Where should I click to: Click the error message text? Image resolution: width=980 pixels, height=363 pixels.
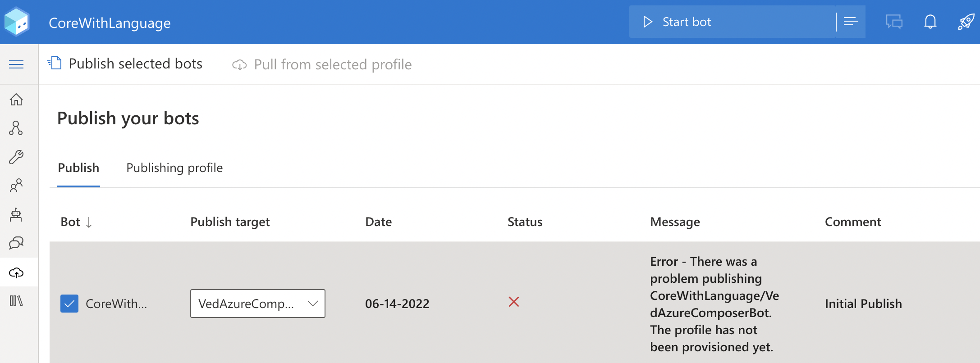coord(714,304)
